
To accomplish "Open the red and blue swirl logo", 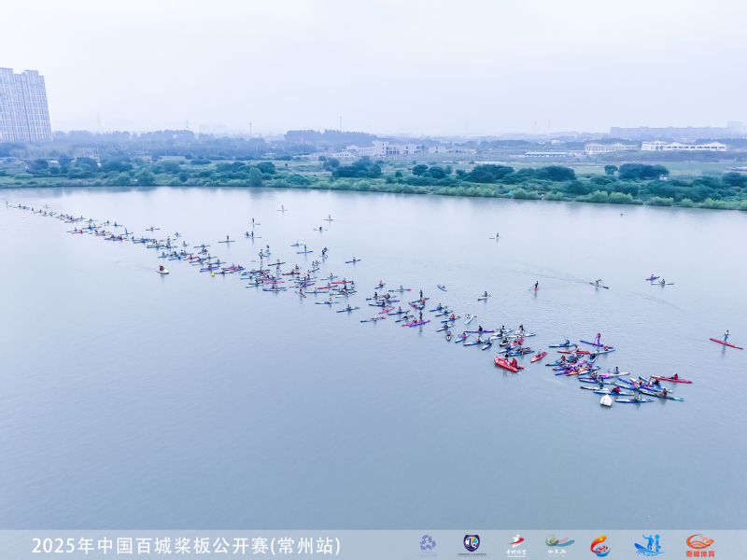I will (599, 545).
